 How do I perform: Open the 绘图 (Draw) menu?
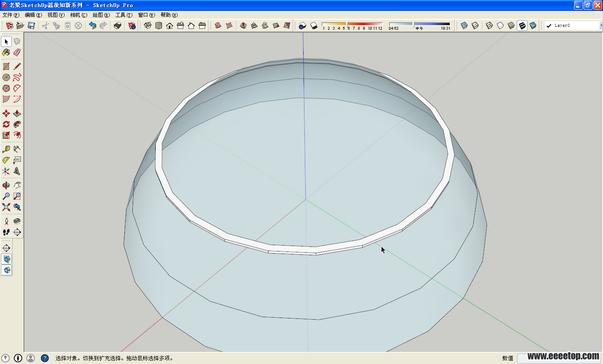point(101,15)
